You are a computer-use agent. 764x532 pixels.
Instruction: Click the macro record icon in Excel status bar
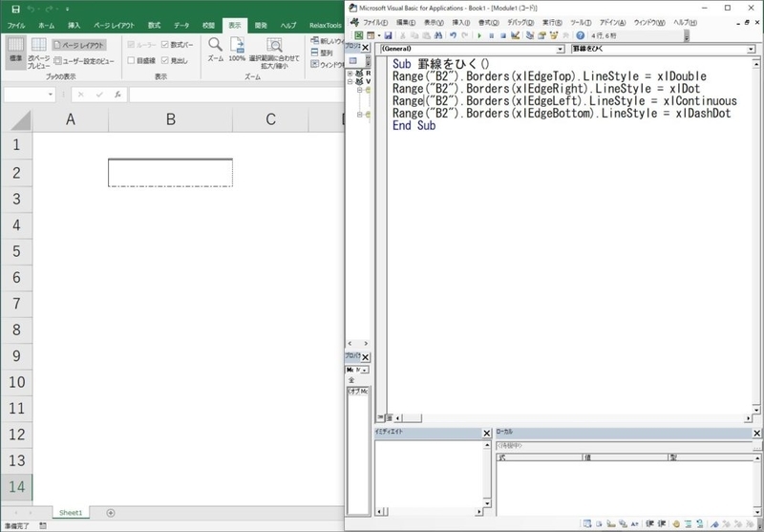tap(43, 526)
